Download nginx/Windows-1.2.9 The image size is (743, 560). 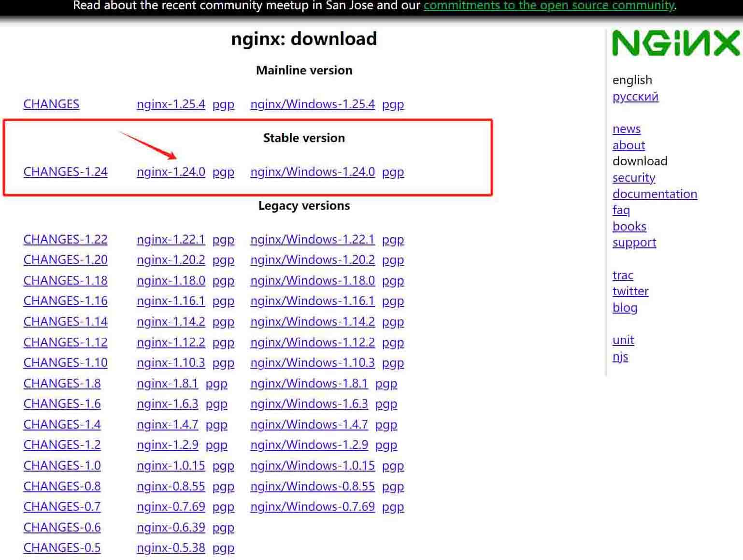point(309,445)
